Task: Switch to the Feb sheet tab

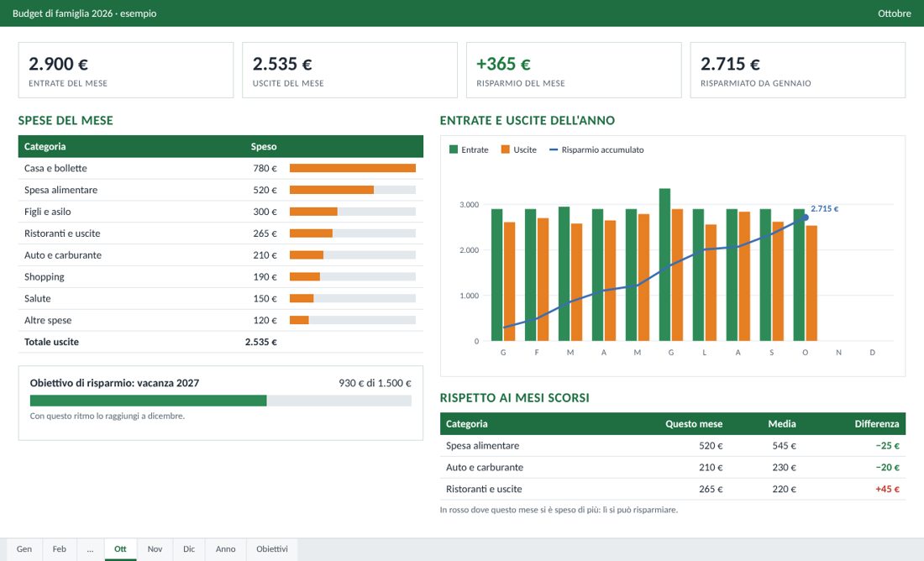Action: pos(59,548)
